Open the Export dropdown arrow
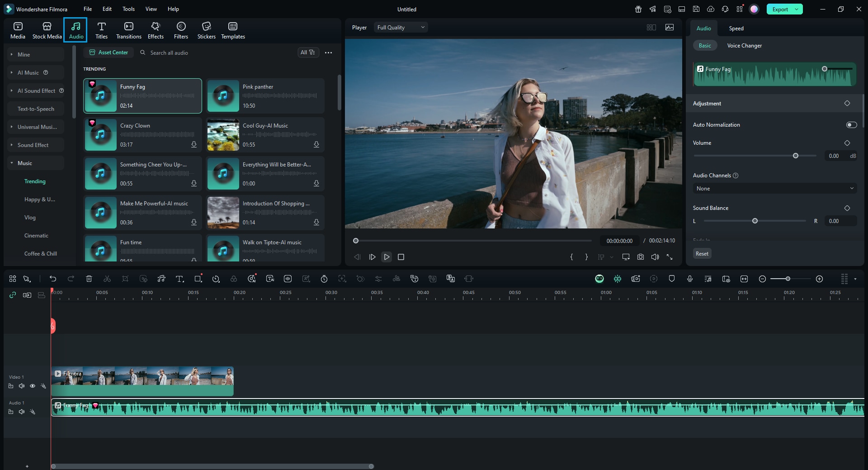The width and height of the screenshot is (868, 470). pos(797,9)
